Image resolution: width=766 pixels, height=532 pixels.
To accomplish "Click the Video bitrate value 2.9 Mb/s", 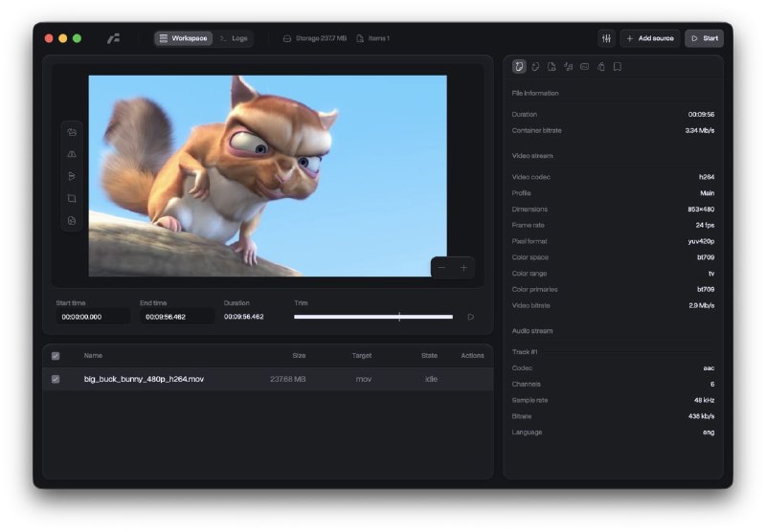I will click(702, 305).
